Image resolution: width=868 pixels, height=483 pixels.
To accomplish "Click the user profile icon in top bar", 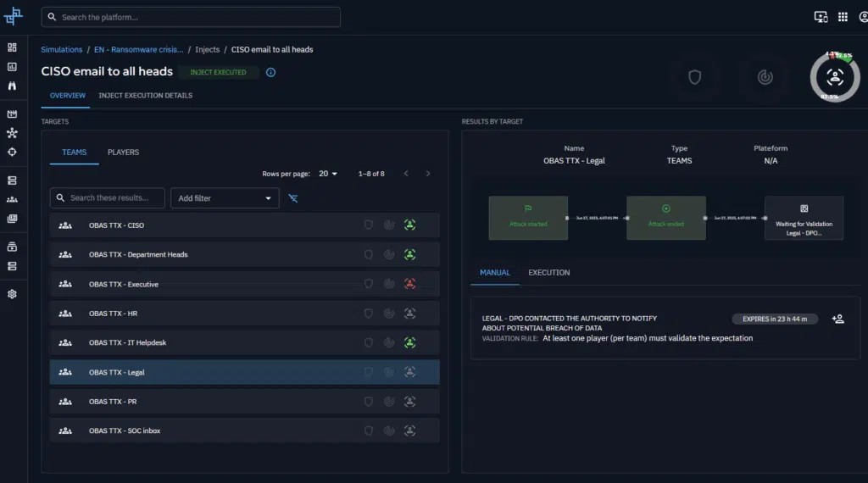I will (864, 17).
